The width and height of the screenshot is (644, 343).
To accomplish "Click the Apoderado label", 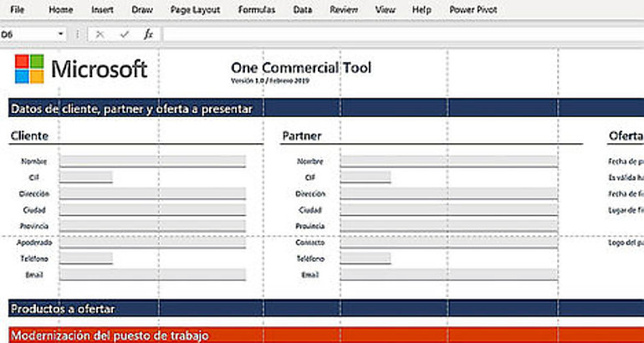I will (34, 243).
